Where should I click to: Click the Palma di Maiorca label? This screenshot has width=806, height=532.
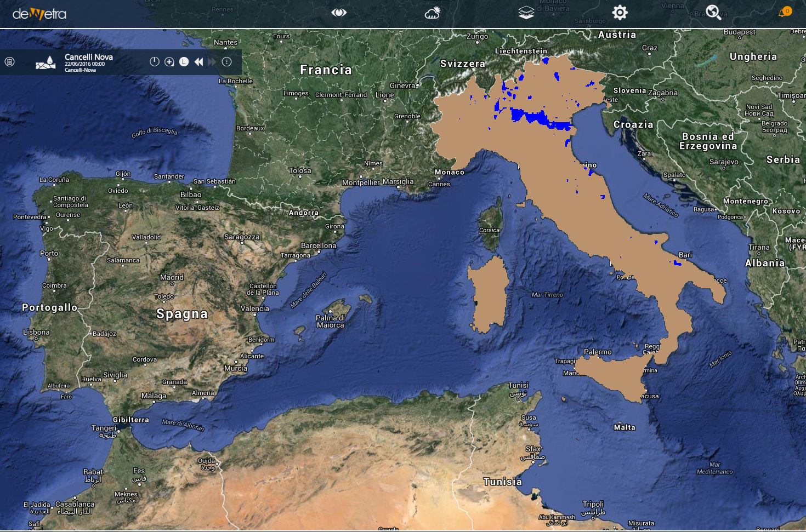coord(330,322)
